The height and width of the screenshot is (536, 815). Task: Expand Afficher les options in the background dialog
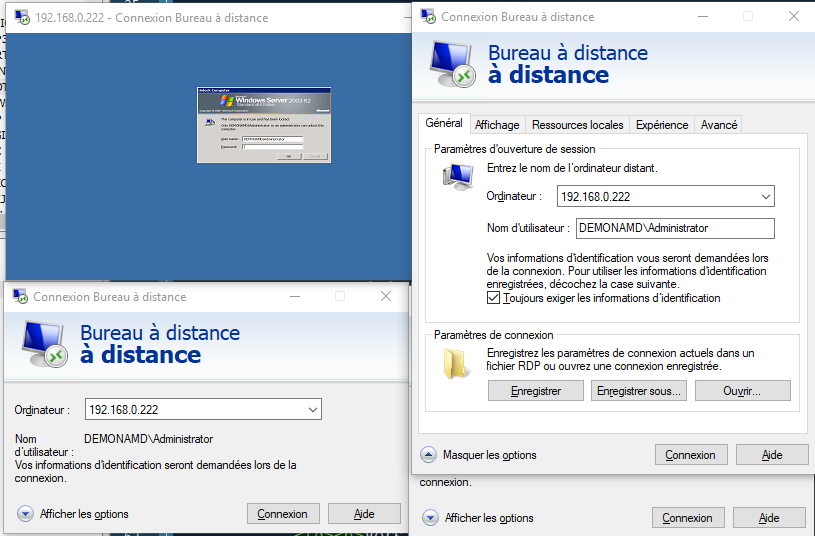[x=430, y=518]
